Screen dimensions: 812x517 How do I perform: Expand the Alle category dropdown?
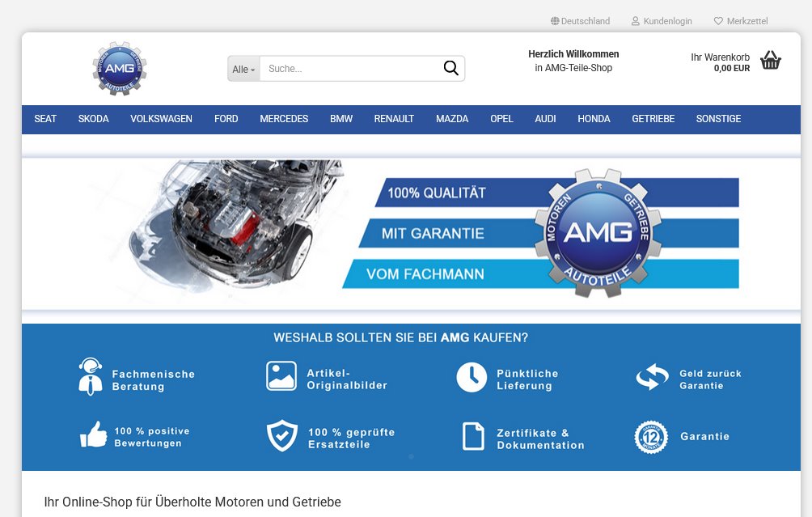click(x=243, y=70)
